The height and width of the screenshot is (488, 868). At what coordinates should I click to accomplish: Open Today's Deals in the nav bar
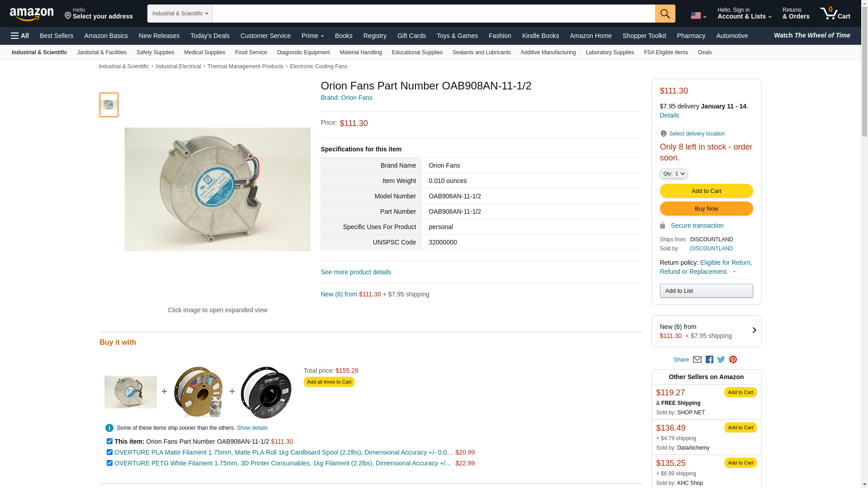point(210,36)
